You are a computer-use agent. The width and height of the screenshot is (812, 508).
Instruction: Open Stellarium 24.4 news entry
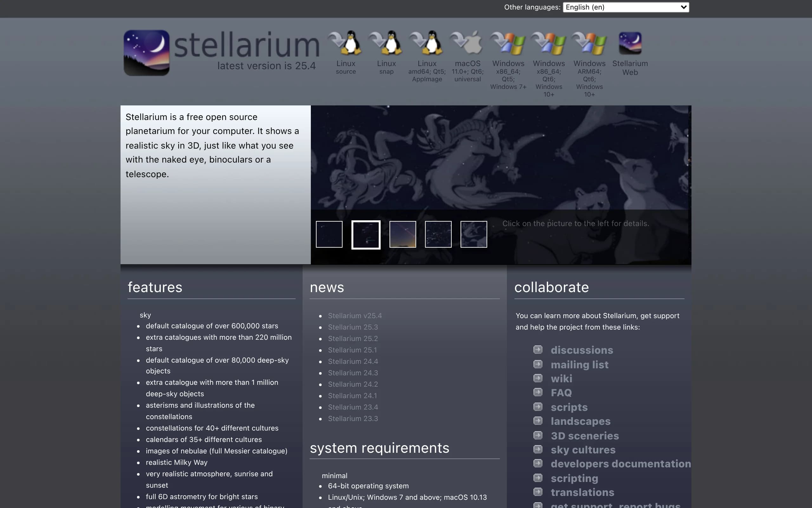click(353, 362)
